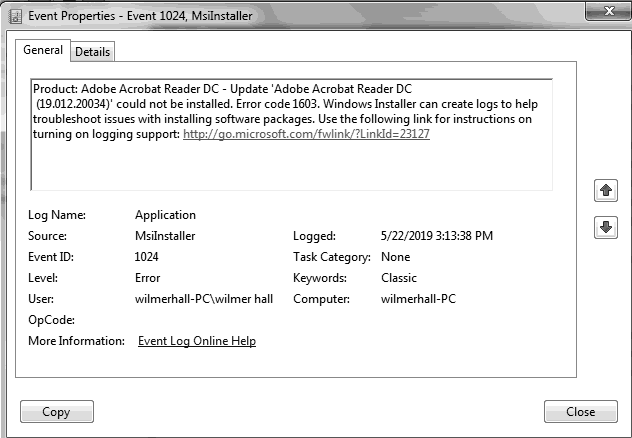Select the Level value 'Error'
This screenshot has width=632, height=438.
pyautogui.click(x=148, y=278)
